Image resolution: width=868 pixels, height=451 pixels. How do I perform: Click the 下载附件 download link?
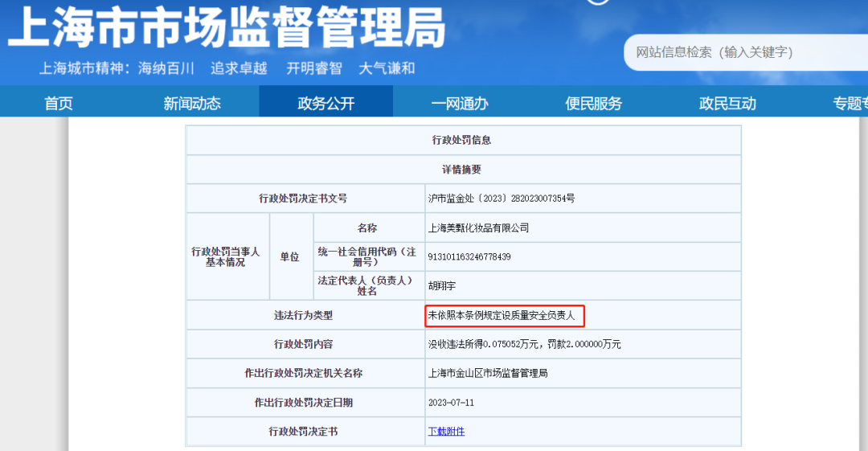[446, 432]
